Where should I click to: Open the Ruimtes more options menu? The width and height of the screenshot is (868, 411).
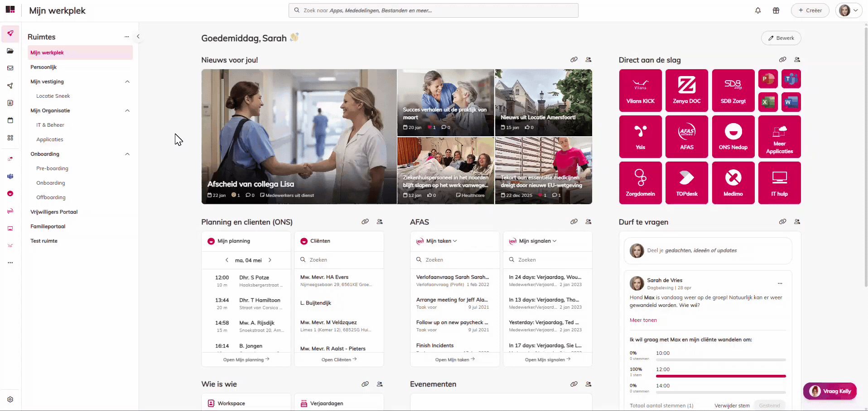click(x=127, y=37)
